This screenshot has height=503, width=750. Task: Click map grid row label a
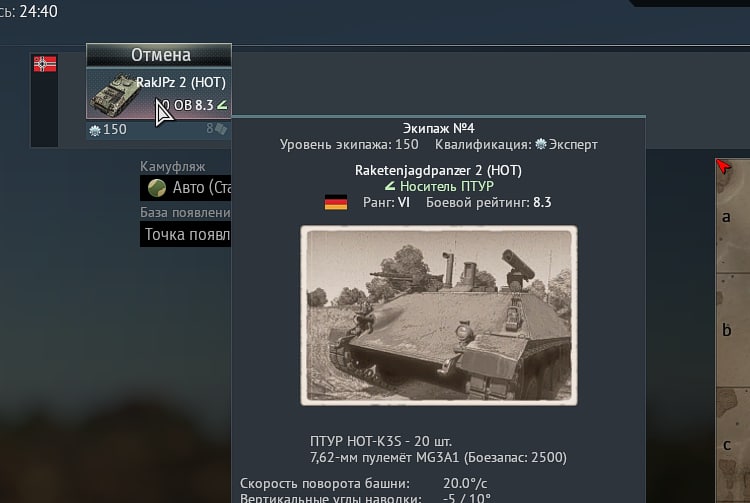[x=726, y=217]
